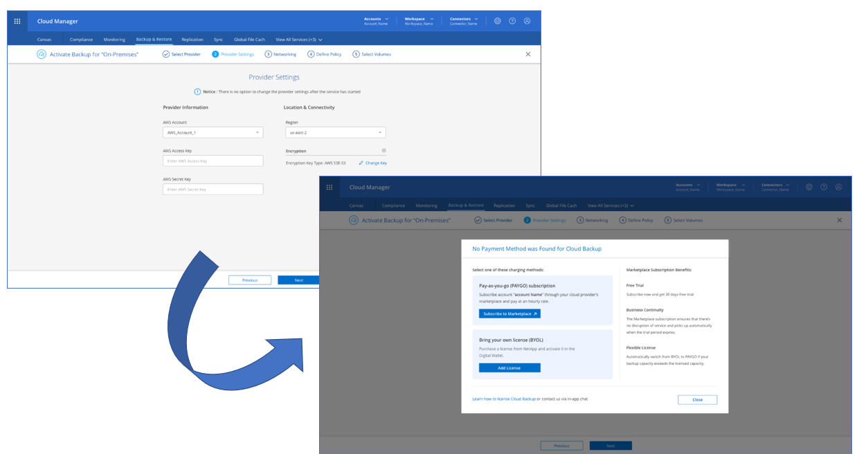Follow the Learn how to license Cloud Backup link

pos(504,399)
